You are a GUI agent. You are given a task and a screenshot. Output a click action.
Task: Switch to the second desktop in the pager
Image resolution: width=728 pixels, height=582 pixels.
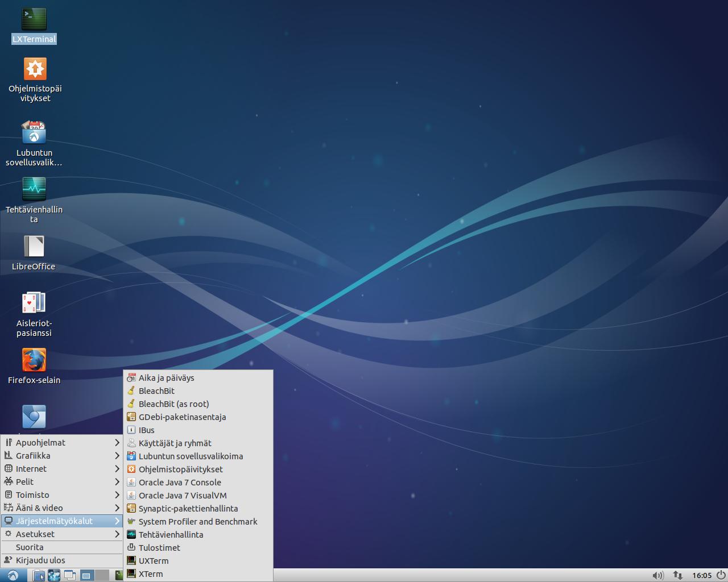coord(102,575)
